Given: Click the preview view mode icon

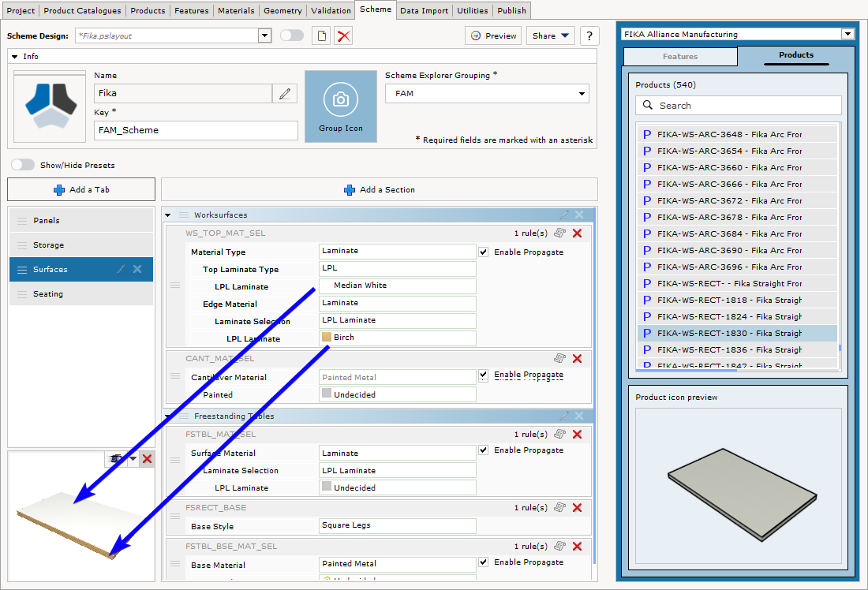Looking at the screenshot, I should [x=116, y=459].
